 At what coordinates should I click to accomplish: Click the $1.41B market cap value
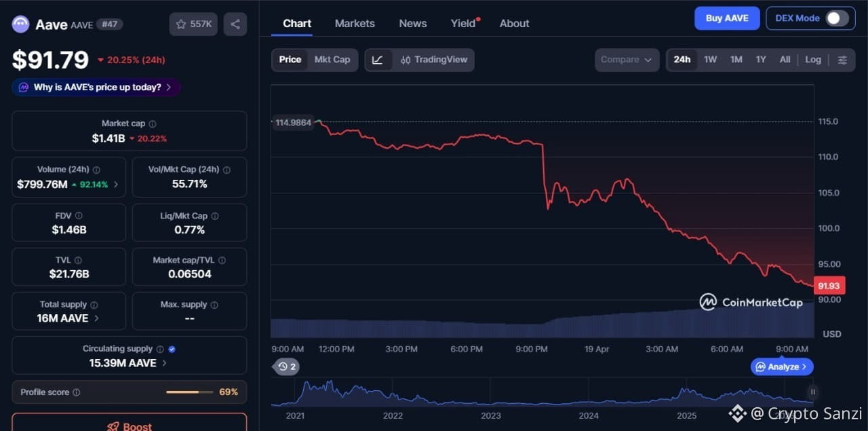coord(108,138)
